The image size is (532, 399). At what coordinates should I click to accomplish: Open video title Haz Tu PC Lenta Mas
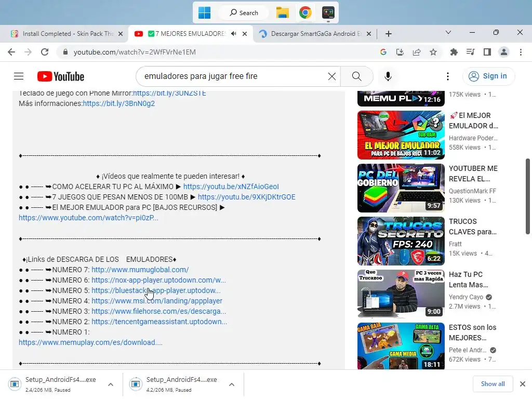468,280
